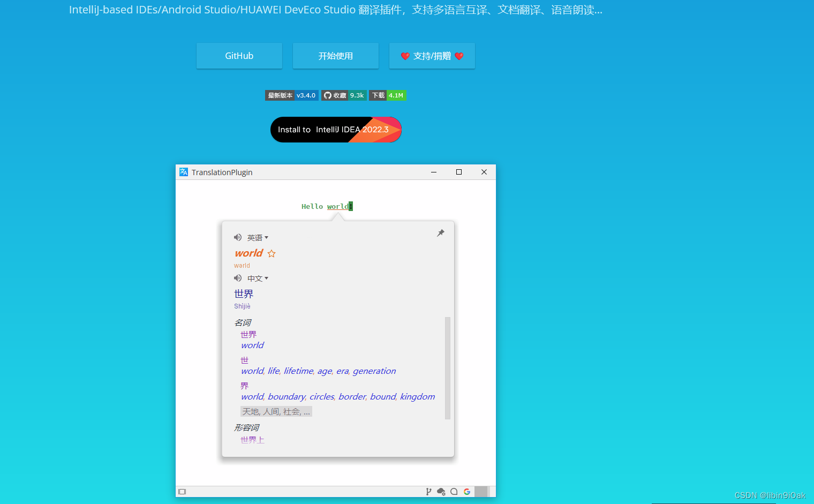Click the purple 世界 noun entry
814x504 pixels.
click(248, 334)
